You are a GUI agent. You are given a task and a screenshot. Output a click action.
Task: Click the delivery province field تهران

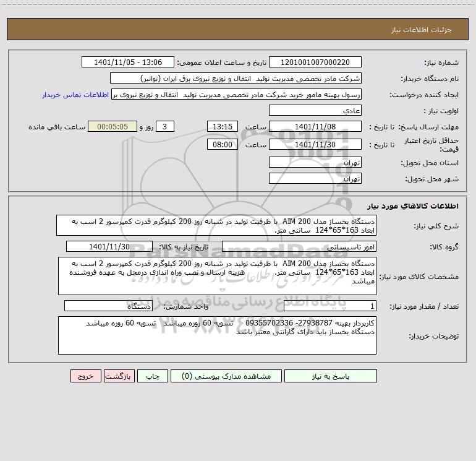pyautogui.click(x=315, y=162)
